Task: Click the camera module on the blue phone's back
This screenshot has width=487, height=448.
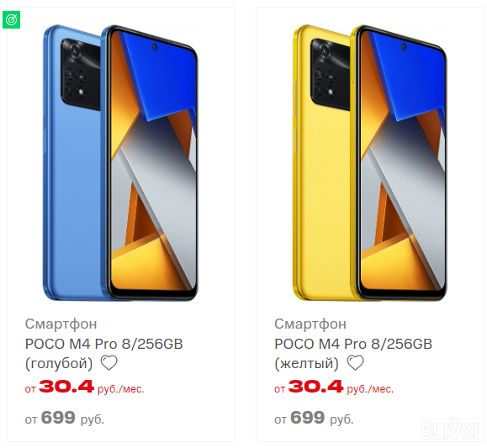Action: click(x=81, y=74)
